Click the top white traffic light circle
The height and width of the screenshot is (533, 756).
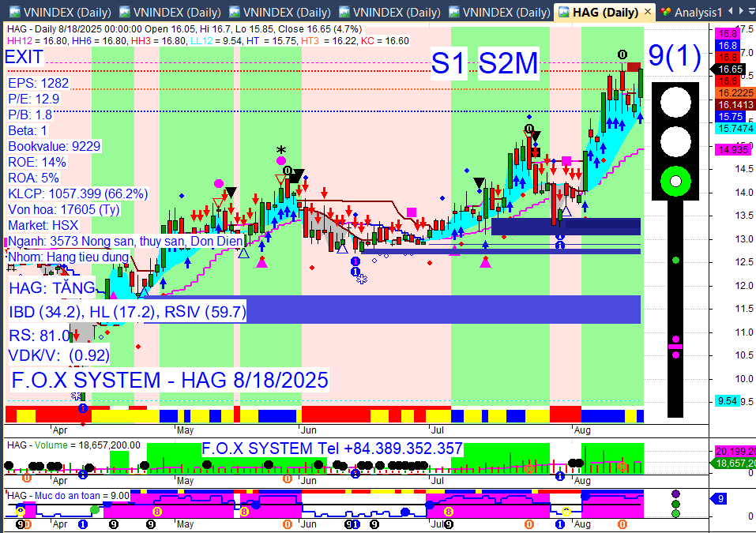[x=675, y=102]
